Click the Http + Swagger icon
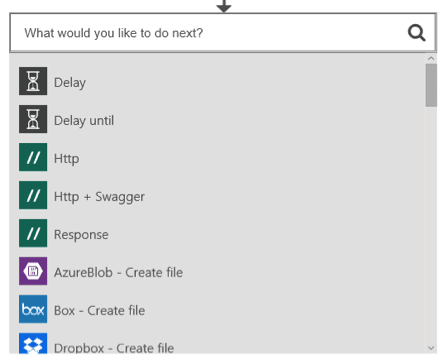448x364 pixels. pyautogui.click(x=33, y=195)
